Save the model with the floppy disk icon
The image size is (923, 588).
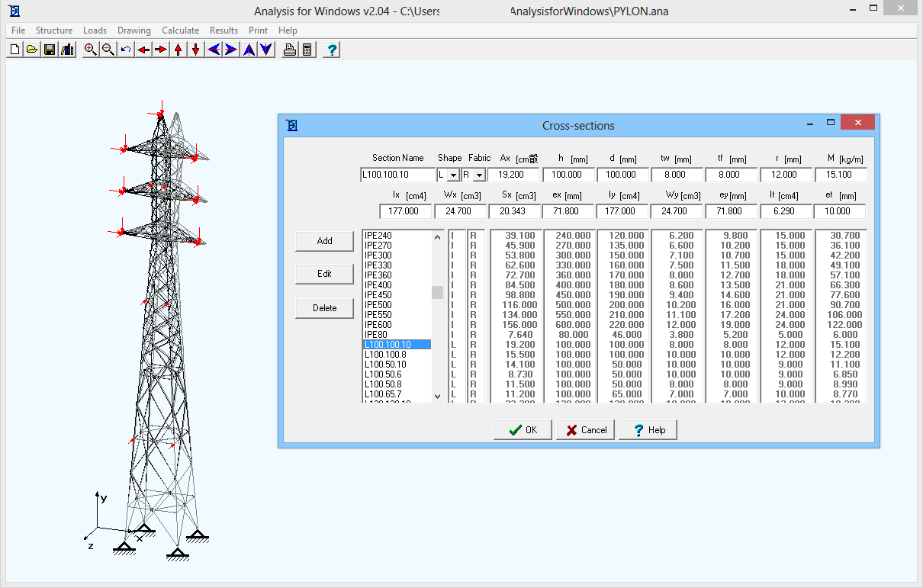[50, 50]
